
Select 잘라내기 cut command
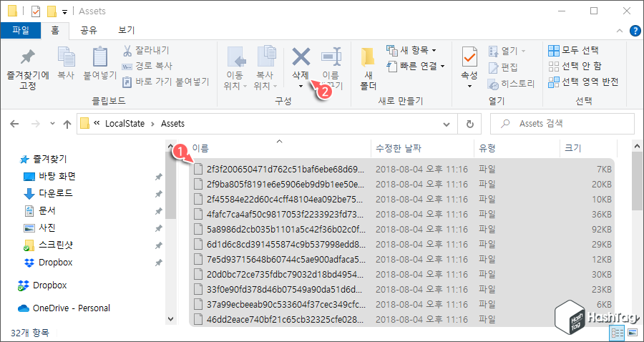click(x=146, y=51)
